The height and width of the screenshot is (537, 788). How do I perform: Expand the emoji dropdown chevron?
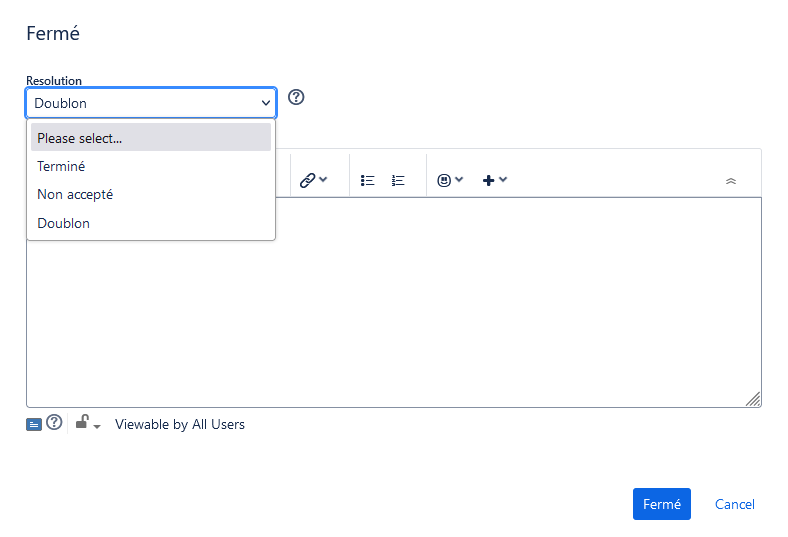(459, 179)
